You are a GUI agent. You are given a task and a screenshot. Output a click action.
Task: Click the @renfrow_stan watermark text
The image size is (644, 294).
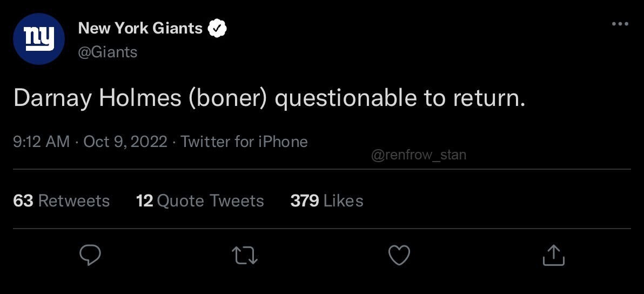419,155
